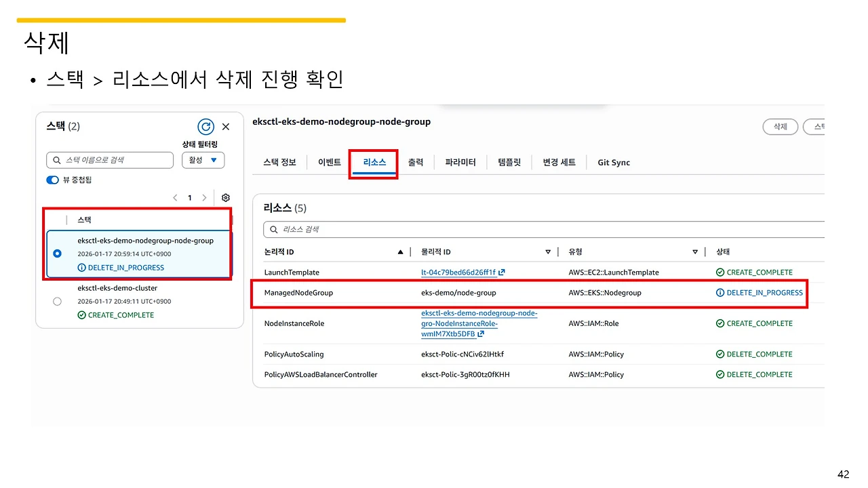The height and width of the screenshot is (488, 868).
Task: Open the Git Sync tab
Action: click(614, 163)
